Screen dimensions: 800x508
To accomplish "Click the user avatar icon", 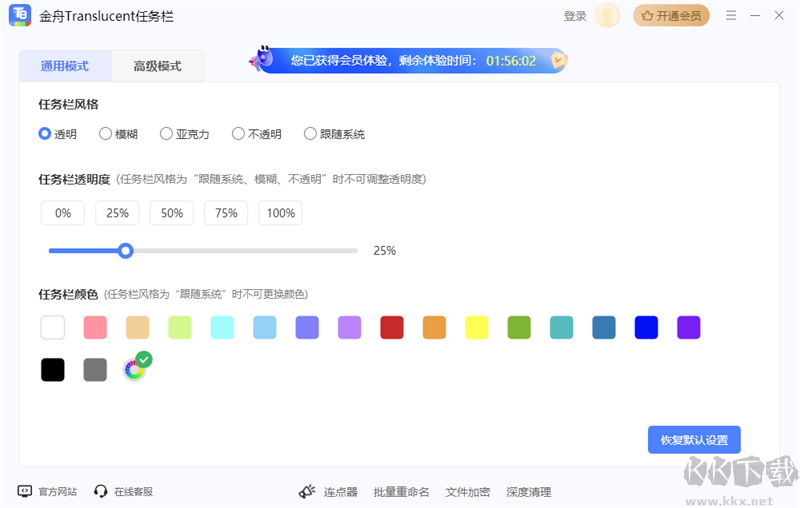I will point(607,16).
